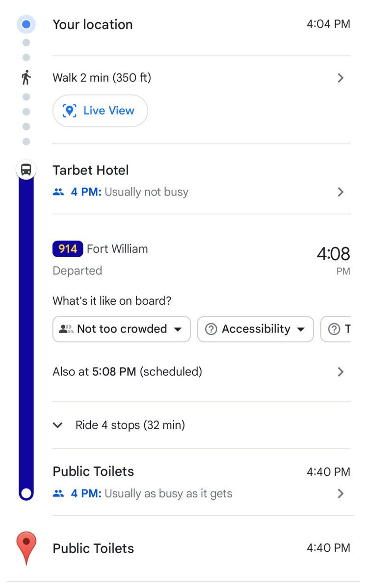This screenshot has height=588, width=367.
Task: Select the Your location starting row
Action: (x=93, y=24)
